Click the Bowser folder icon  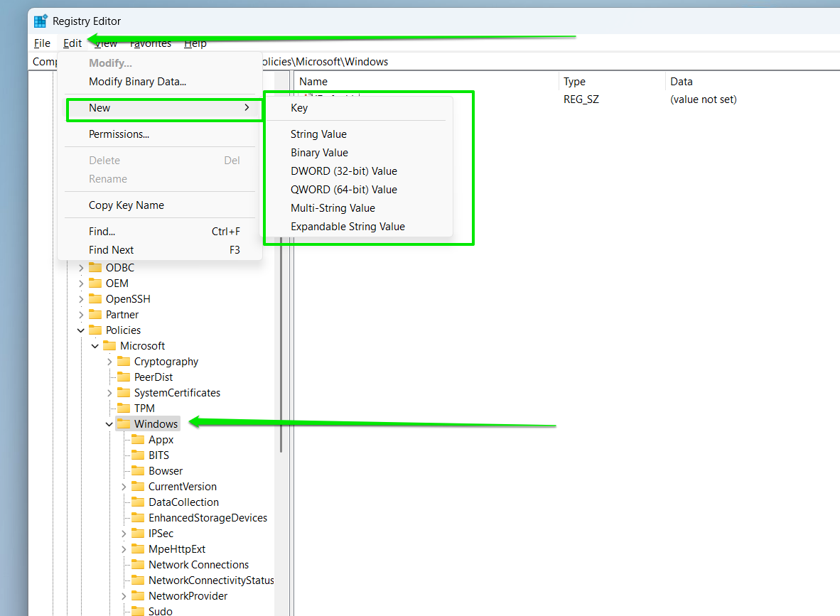pos(138,471)
